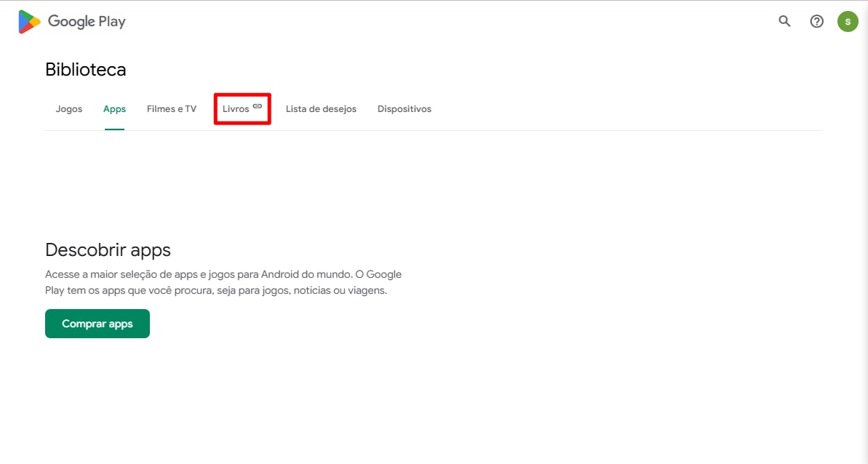Screen dimensions: 868x464
Task: Switch to Lista de desejos
Action: (321, 108)
